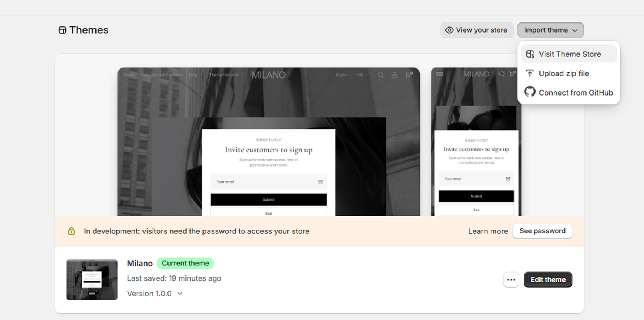
Task: Click the eye icon in View your store
Action: tap(449, 30)
